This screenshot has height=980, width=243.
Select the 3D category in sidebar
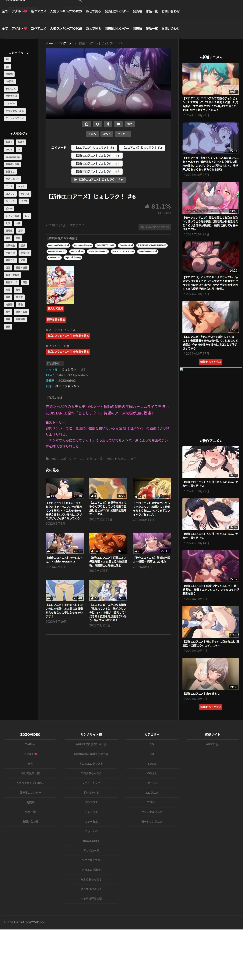(x=7, y=67)
